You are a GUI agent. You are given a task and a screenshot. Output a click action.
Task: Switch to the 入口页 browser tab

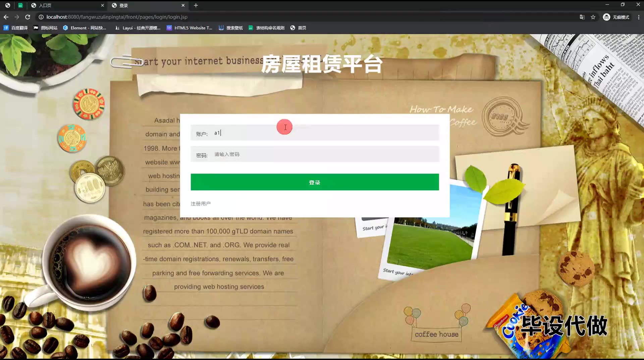67,5
